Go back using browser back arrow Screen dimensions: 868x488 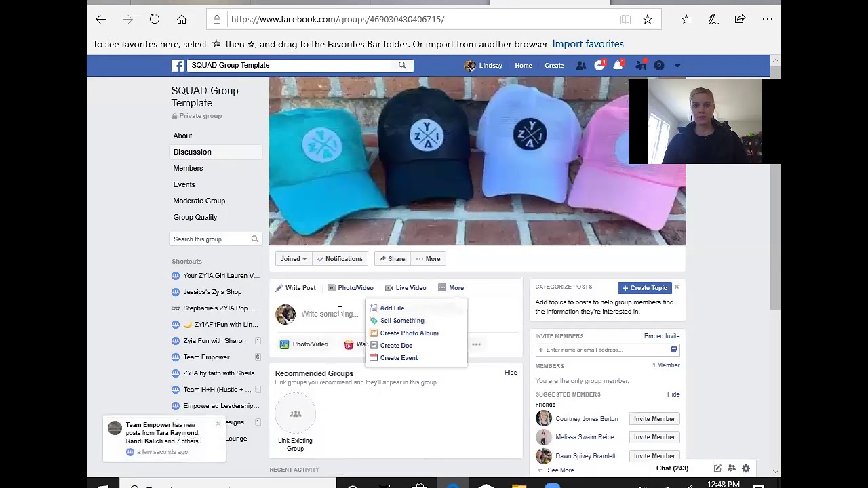(x=100, y=20)
